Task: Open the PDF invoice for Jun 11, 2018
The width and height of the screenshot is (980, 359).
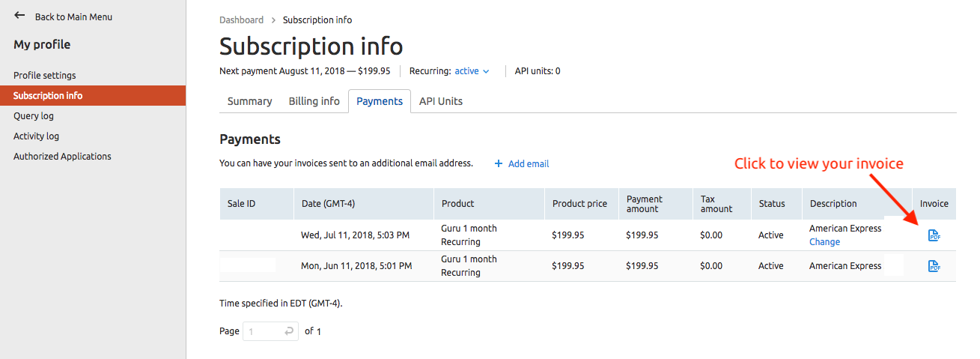Action: (x=934, y=266)
